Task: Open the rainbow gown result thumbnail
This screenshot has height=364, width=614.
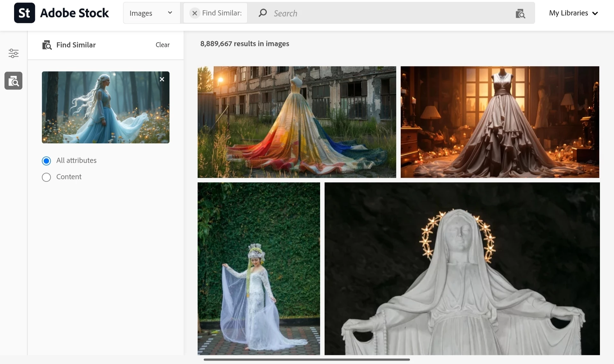Action: (296, 122)
